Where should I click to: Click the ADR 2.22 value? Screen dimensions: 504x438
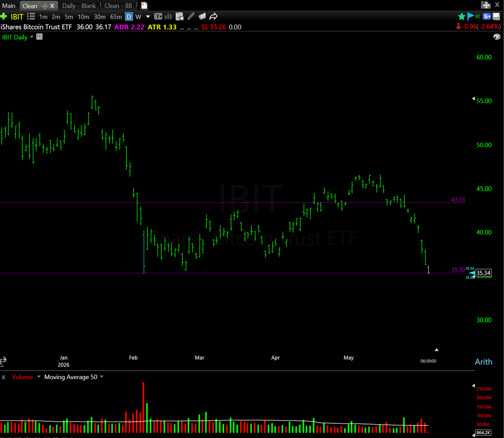(x=129, y=27)
